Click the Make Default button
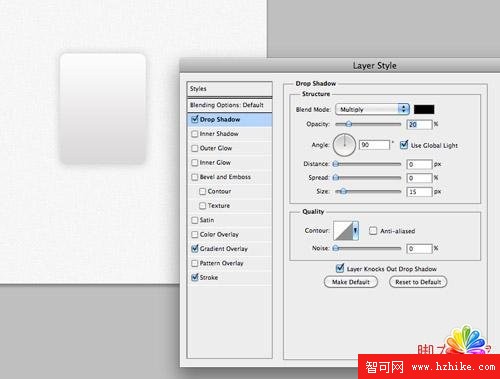The image size is (500, 379). 351,282
